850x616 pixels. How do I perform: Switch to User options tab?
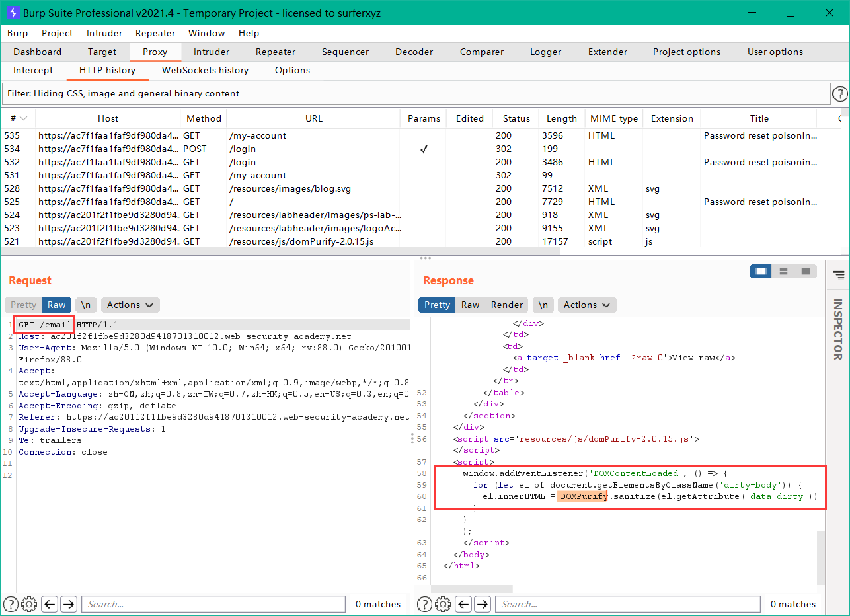pyautogui.click(x=775, y=52)
